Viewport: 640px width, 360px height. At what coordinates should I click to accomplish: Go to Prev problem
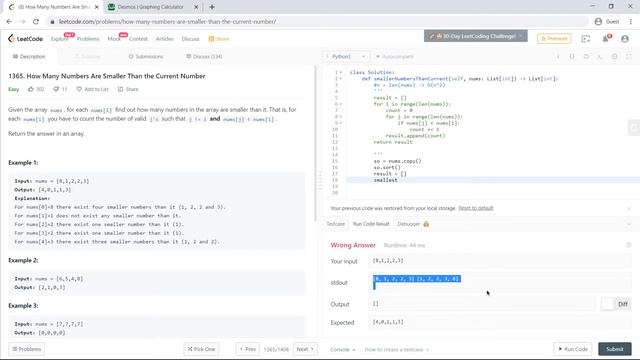(247, 349)
